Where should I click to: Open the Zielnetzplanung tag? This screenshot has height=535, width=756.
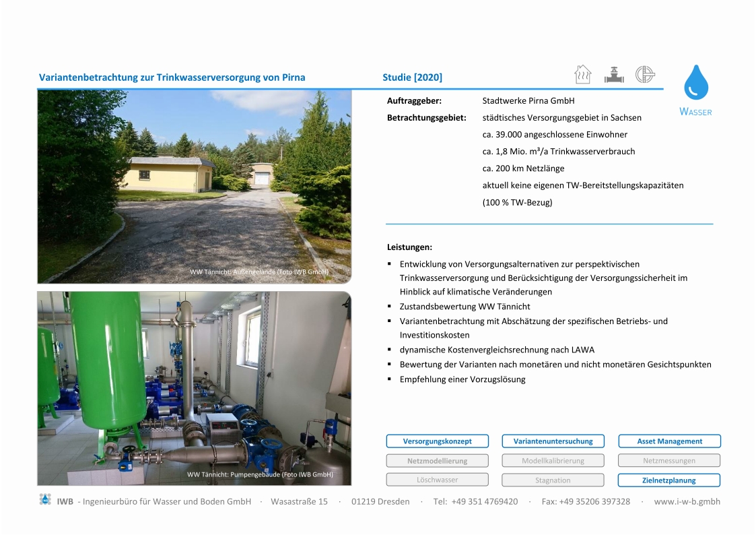(669, 480)
